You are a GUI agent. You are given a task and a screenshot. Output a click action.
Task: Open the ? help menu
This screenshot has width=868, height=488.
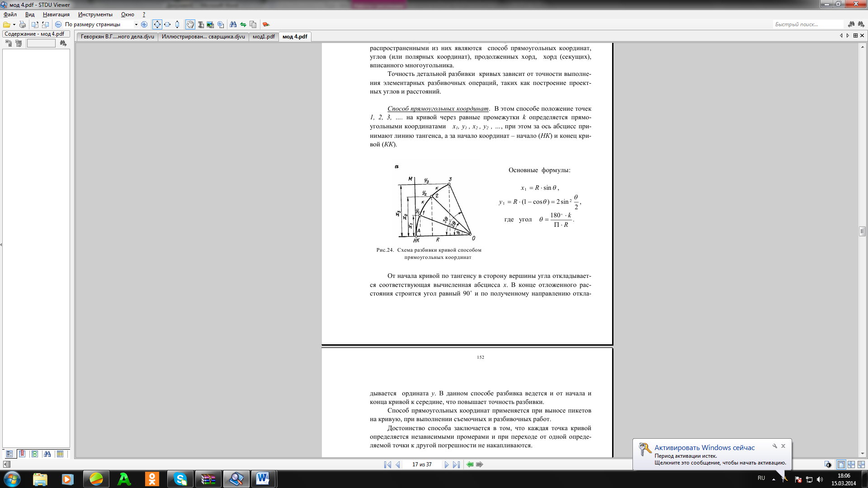click(x=144, y=14)
